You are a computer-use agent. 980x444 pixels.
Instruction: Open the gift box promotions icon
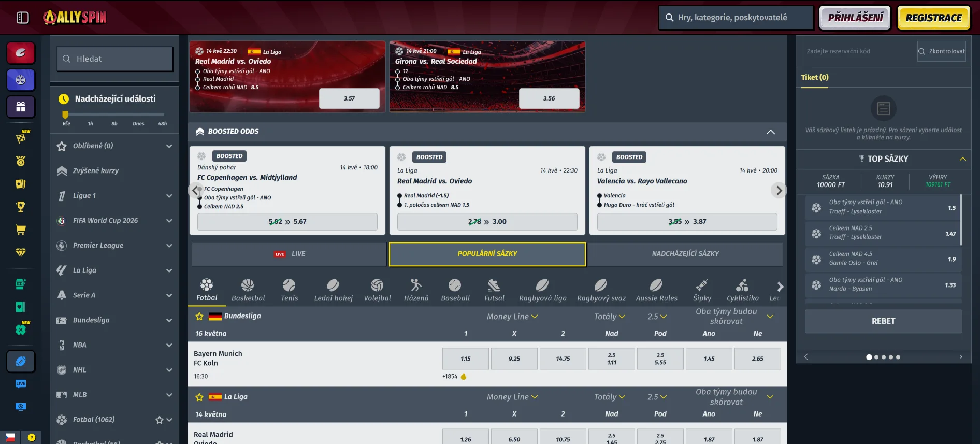click(x=21, y=107)
